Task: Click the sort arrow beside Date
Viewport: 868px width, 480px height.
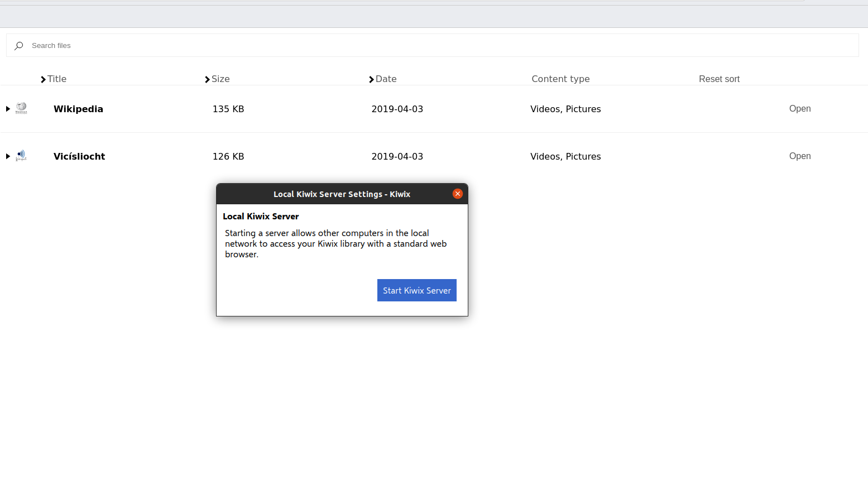Action: [370, 79]
